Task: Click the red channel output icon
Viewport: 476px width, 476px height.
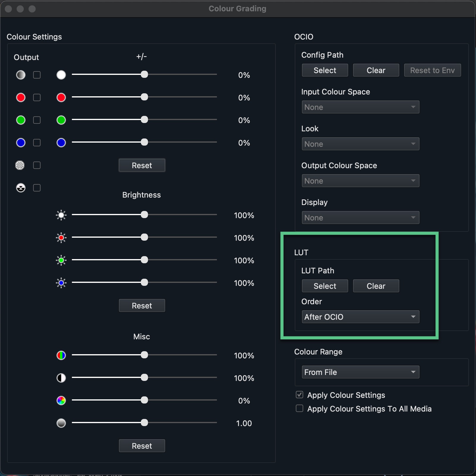Action: click(x=21, y=97)
